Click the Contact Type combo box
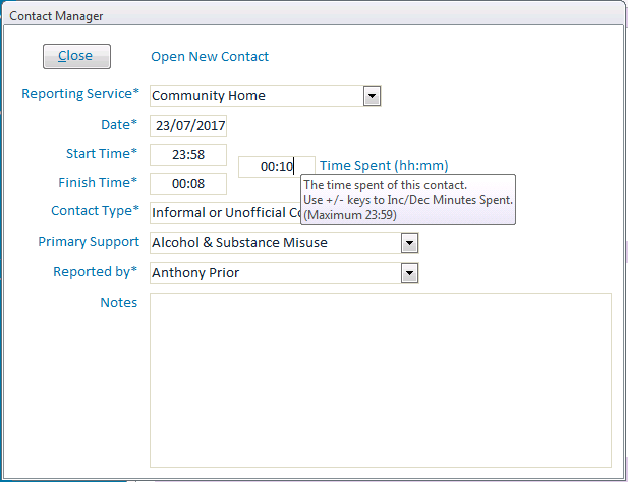The image size is (628, 482). 225,212
